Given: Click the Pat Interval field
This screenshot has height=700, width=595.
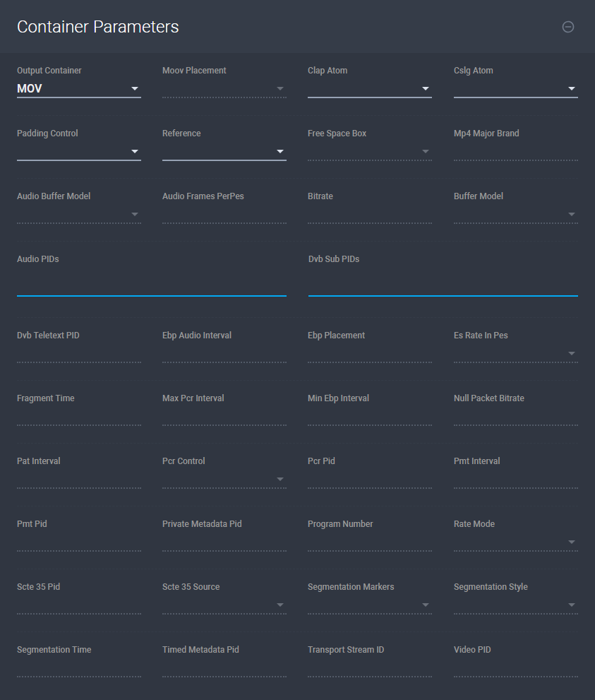Looking at the screenshot, I should pyautogui.click(x=78, y=480).
